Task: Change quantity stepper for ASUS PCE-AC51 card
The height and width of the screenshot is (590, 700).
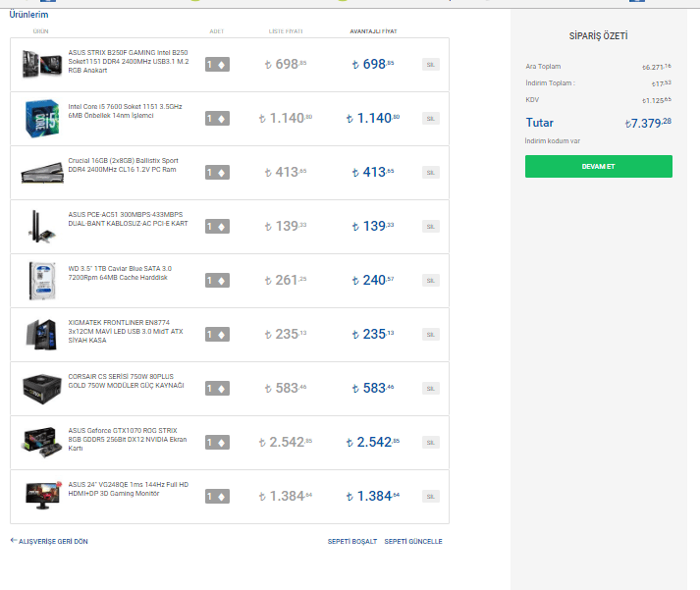Action: tap(217, 227)
